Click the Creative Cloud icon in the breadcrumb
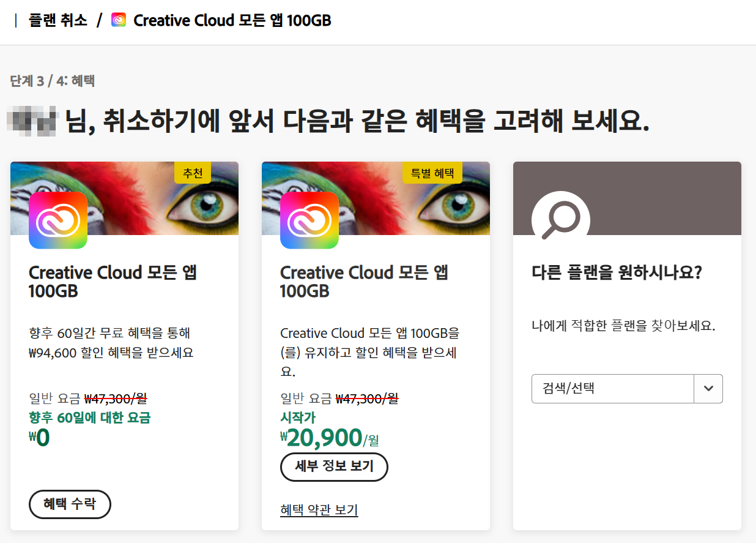Viewport: 756px width, 543px height. 119,20
